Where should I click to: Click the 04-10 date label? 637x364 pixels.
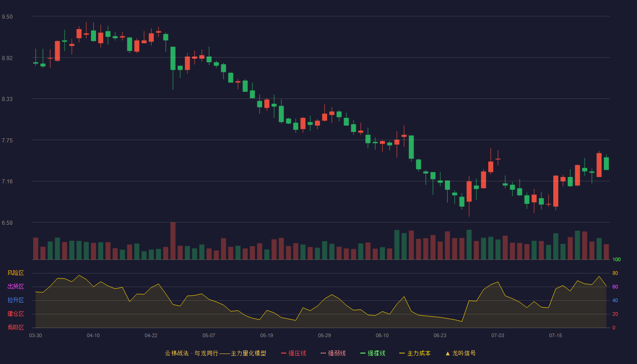pyautogui.click(x=93, y=335)
